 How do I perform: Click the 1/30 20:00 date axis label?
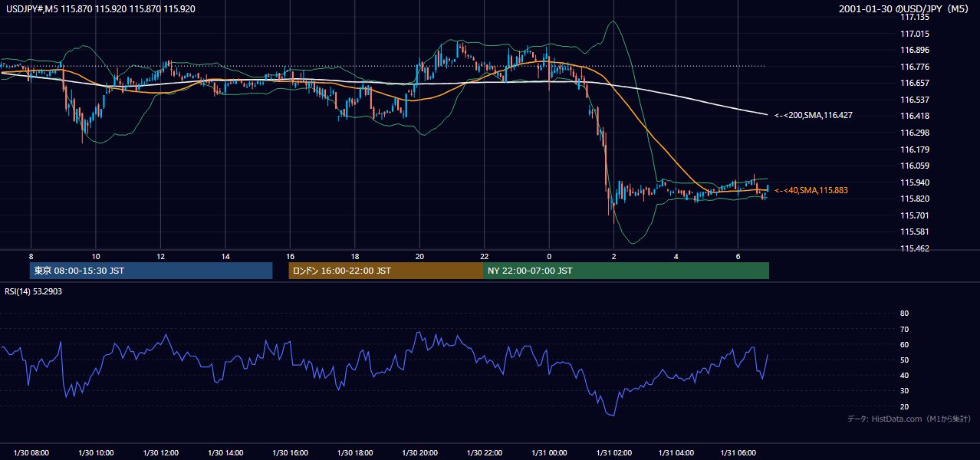pos(419,453)
